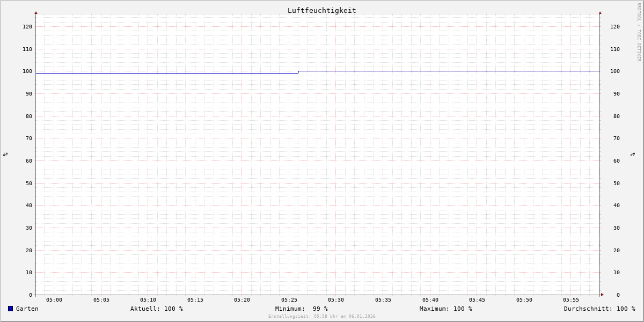Image resolution: width=644 pixels, height=322 pixels.
Task: Select the 'Maximum: 100 %' value
Action: (x=446, y=309)
